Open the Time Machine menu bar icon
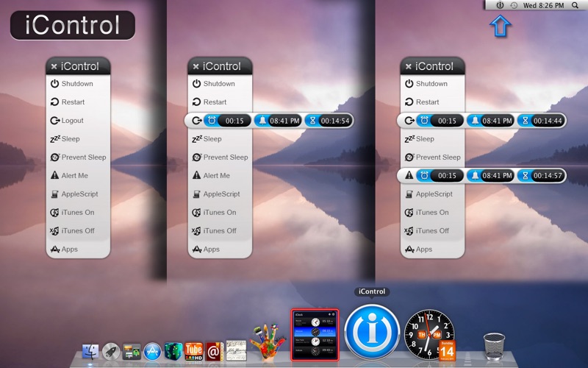This screenshot has width=588, height=368. [514, 5]
